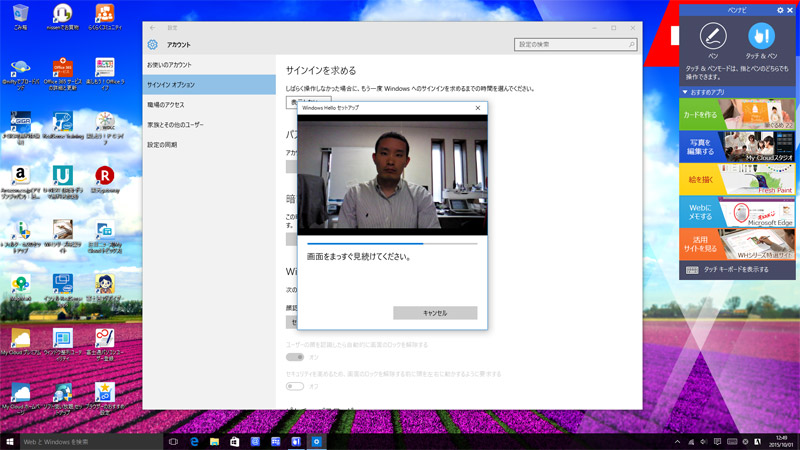This screenshot has height=450, width=800.
Task: Open ペンナビ settings gear icon
Action: point(780,9)
